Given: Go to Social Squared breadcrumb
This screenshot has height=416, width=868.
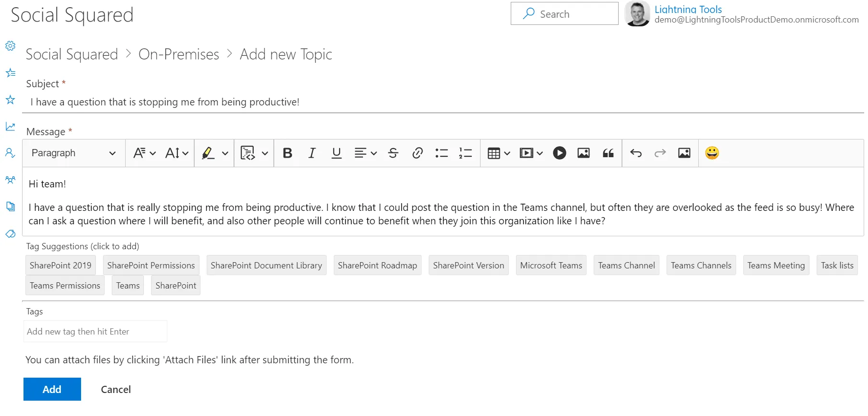Looking at the screenshot, I should pyautogui.click(x=71, y=54).
